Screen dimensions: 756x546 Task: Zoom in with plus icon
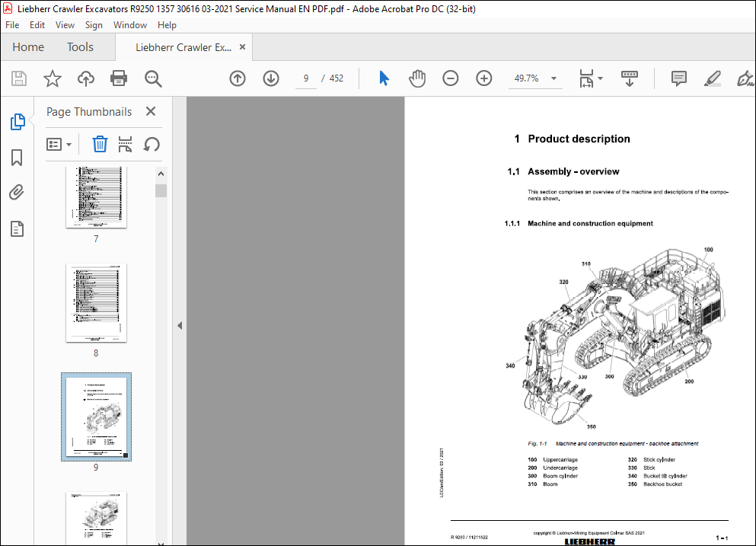click(x=483, y=78)
